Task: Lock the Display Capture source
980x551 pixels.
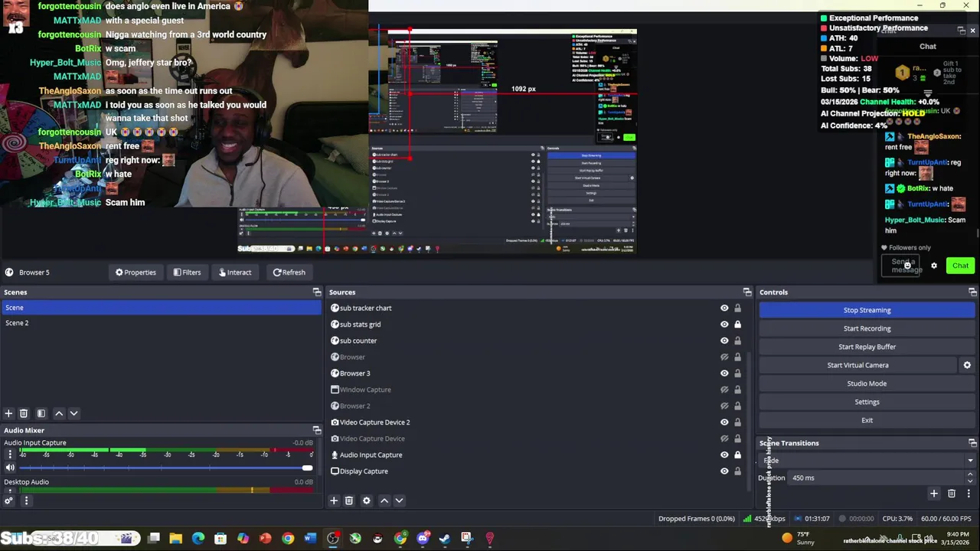Action: coord(737,471)
